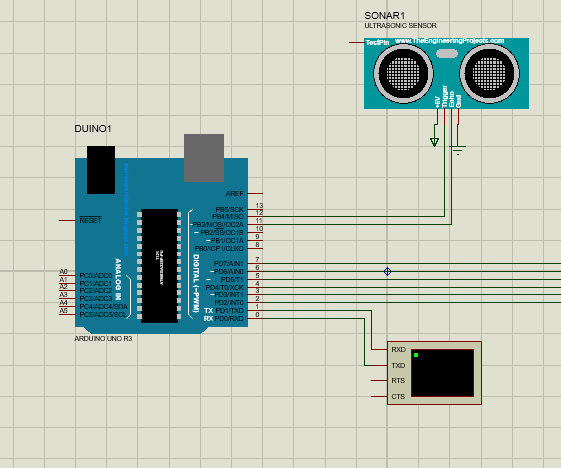Click the PD0/RXD pin label

tap(229, 318)
